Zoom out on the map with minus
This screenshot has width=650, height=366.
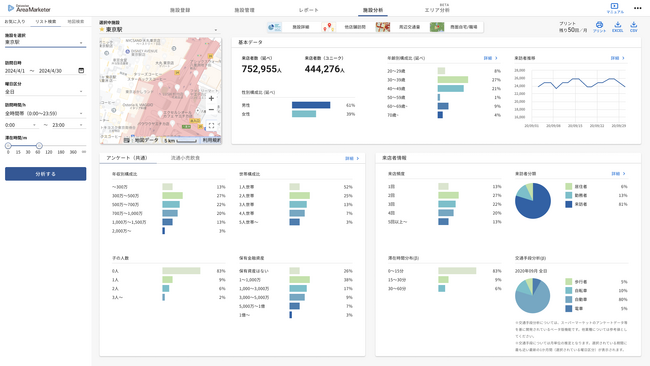(x=211, y=109)
